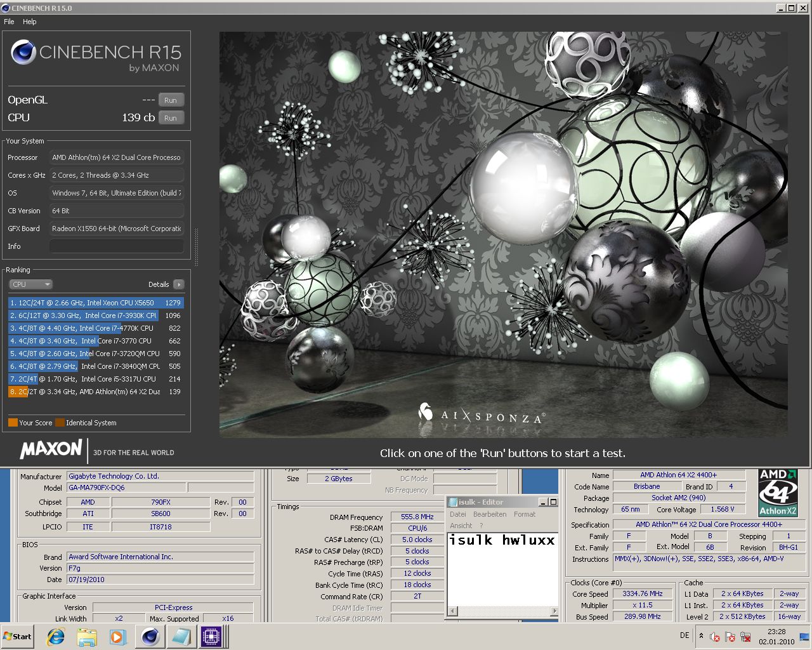This screenshot has height=650, width=812.
Task: Click the BIOS date 07/19/2010 field
Action: coord(160,580)
